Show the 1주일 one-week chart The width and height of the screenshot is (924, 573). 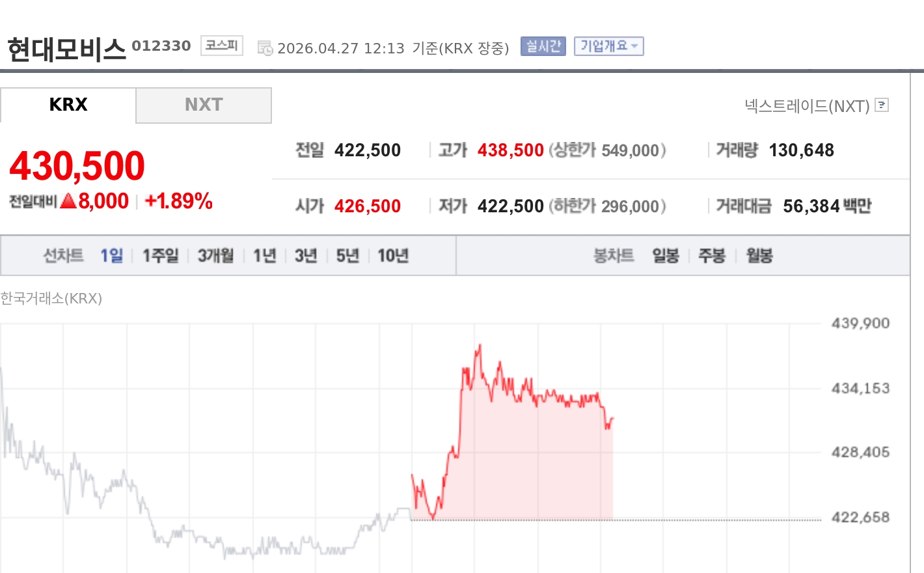(159, 256)
